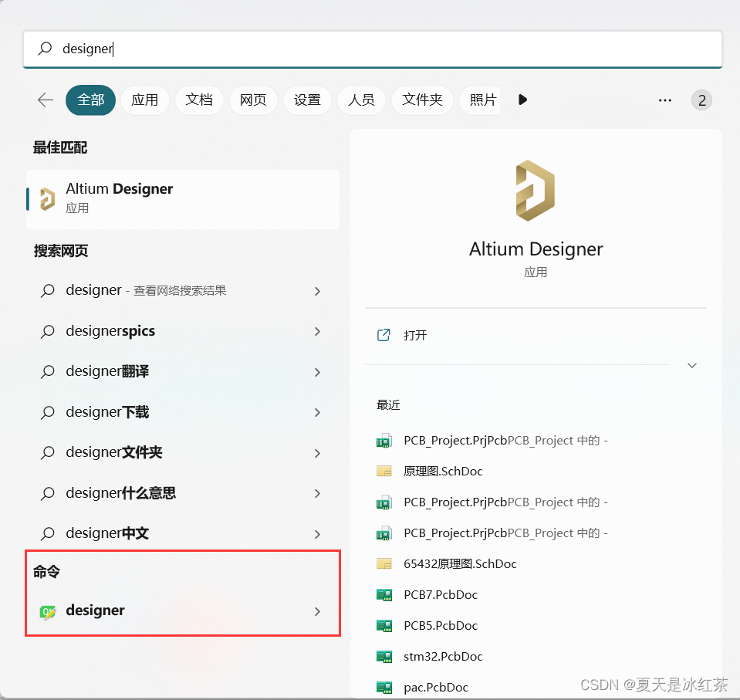Open recent file pac.PcbDoc
Screen dimensions: 740x700
pyautogui.click(x=436, y=687)
